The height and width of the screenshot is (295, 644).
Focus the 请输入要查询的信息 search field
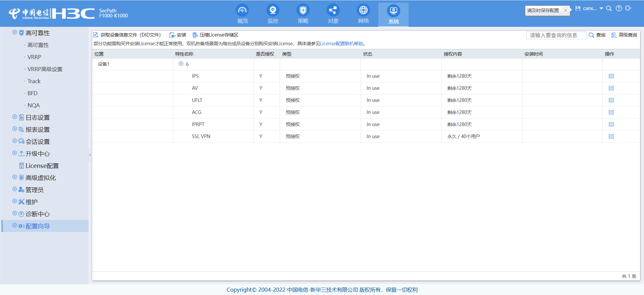pos(556,35)
